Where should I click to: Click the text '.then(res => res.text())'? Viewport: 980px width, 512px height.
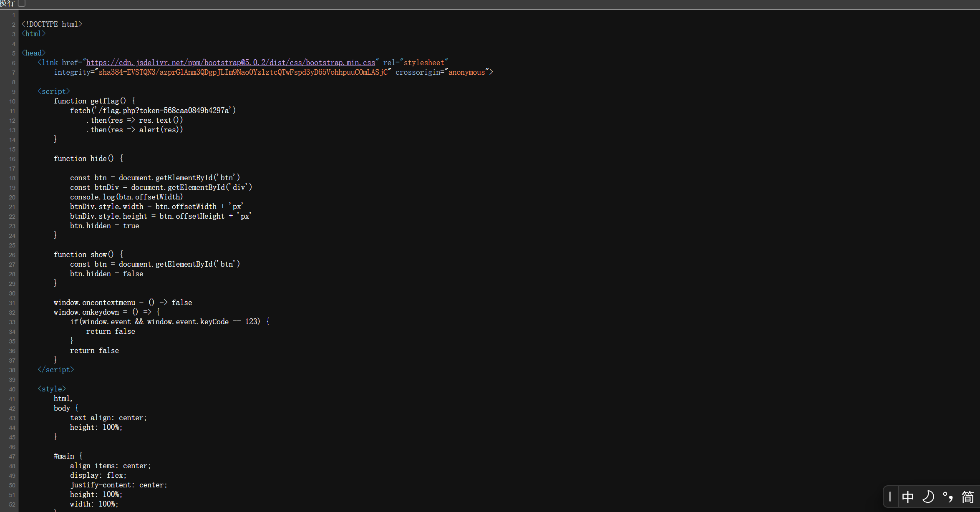(x=134, y=120)
